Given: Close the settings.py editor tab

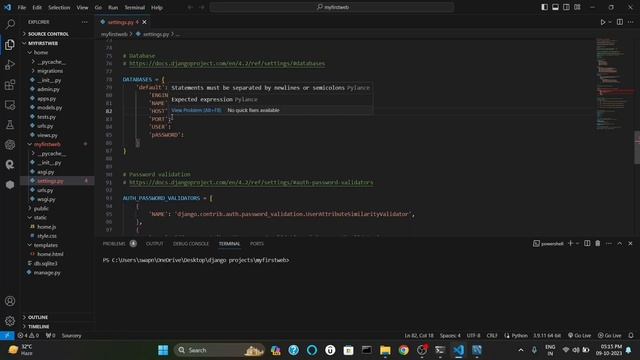Looking at the screenshot, I should (x=144, y=22).
